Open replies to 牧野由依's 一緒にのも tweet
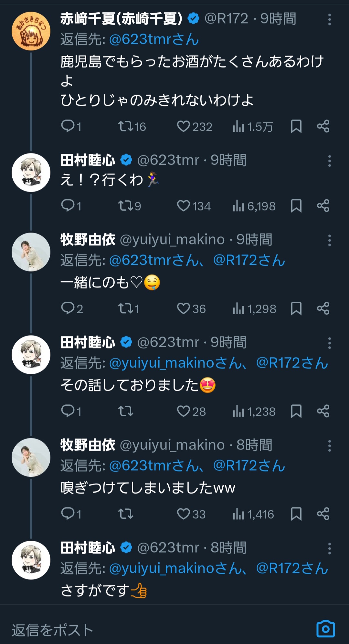This screenshot has height=644, width=349. coord(68,308)
